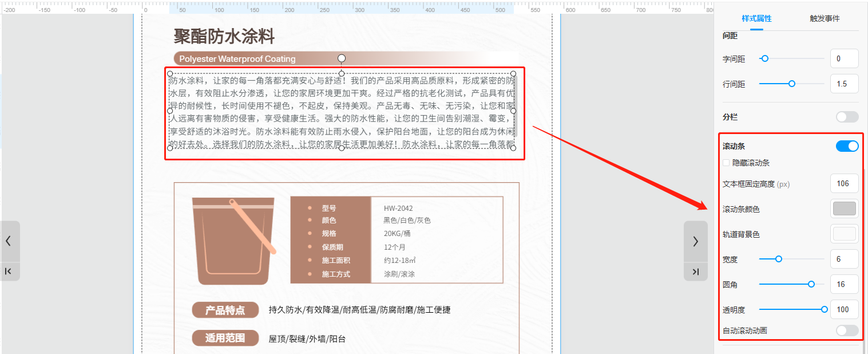Go to next page with right arrow
868x354 pixels.
click(x=695, y=241)
